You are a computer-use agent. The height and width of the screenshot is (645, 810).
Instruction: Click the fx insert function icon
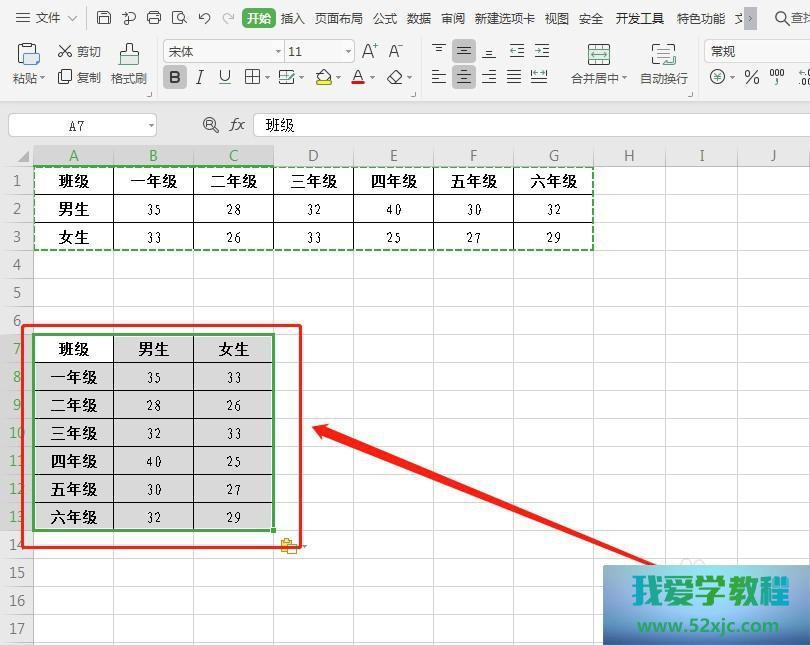[237, 125]
